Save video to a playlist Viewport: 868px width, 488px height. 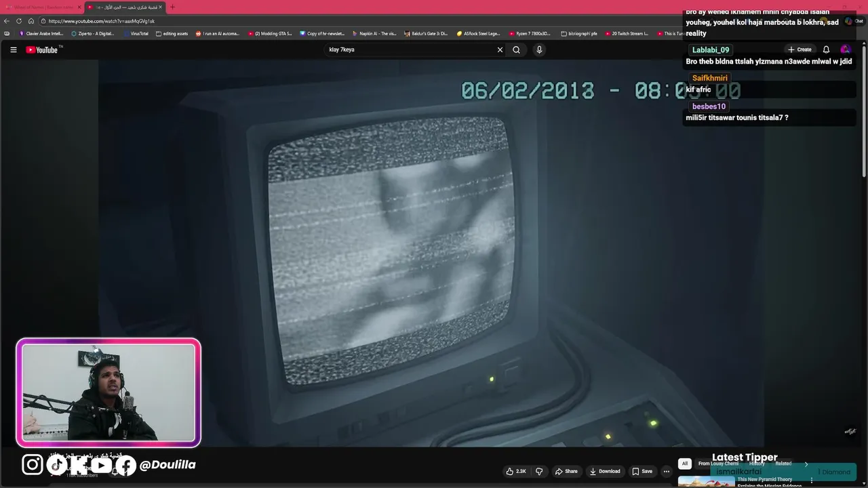(642, 471)
